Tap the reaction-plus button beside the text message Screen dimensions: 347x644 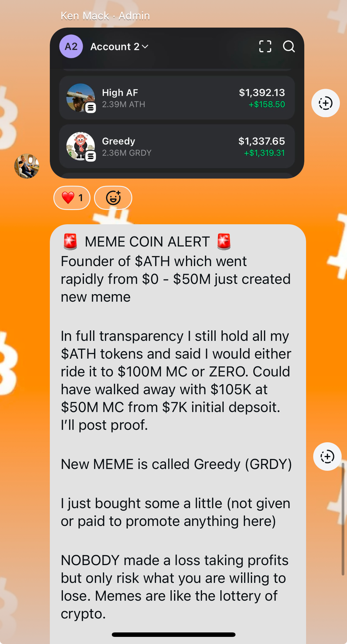(x=327, y=457)
